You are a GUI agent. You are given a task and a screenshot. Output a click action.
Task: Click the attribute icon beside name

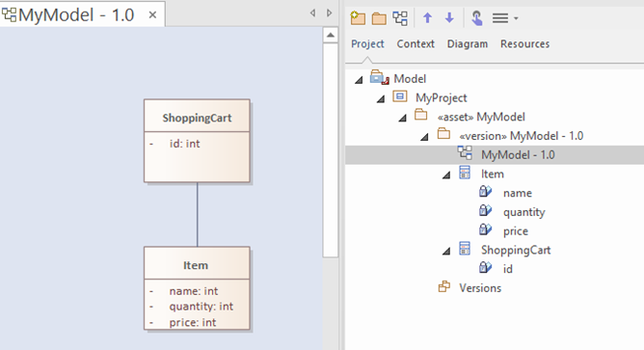coord(486,191)
